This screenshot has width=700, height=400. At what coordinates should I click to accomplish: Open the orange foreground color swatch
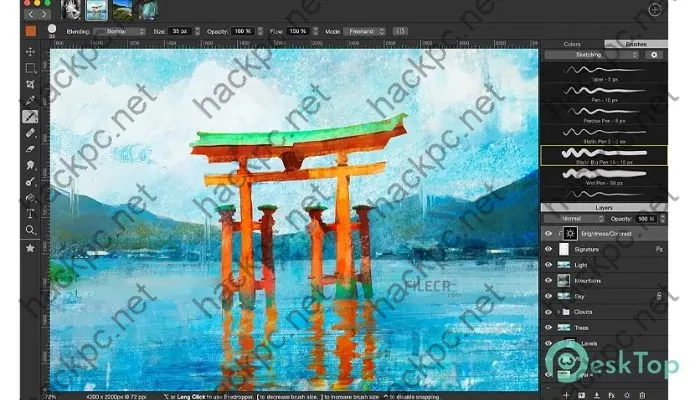(31, 30)
